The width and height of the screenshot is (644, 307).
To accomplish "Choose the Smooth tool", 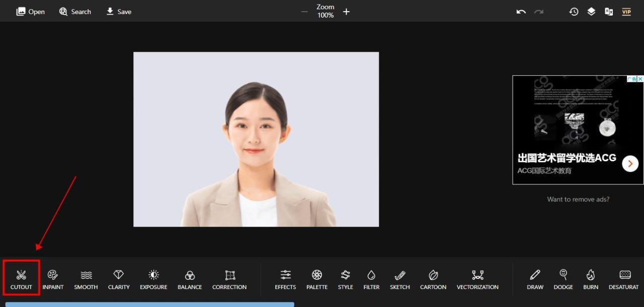I will [86, 279].
